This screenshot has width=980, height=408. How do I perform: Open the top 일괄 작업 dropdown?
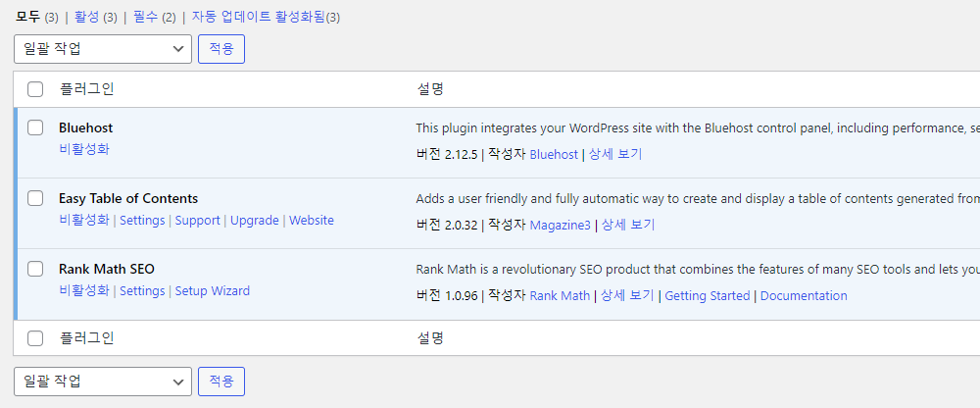(103, 49)
